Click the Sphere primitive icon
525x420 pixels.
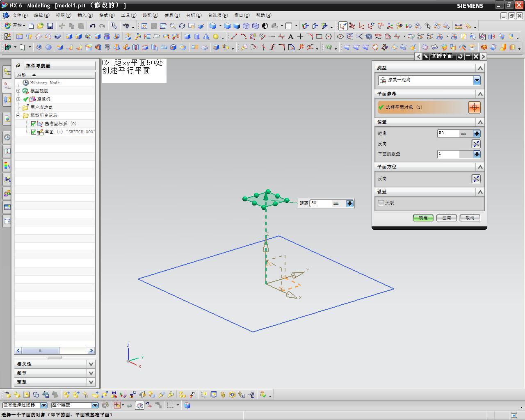point(216,37)
